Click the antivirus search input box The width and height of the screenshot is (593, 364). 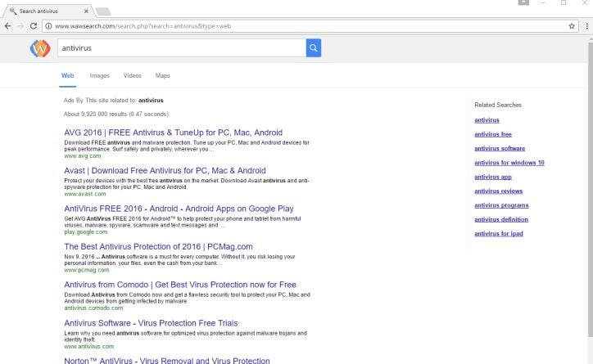pos(182,48)
